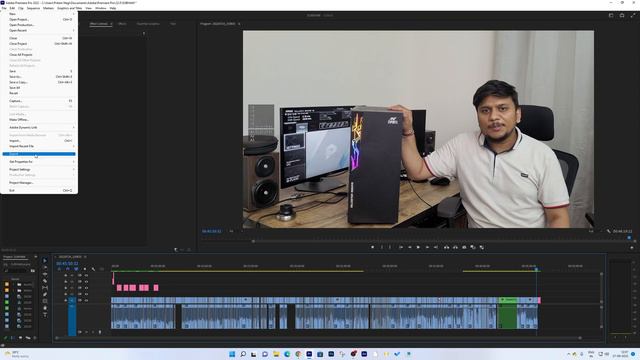Click the Program Monitor current timecode

[x=211, y=231]
